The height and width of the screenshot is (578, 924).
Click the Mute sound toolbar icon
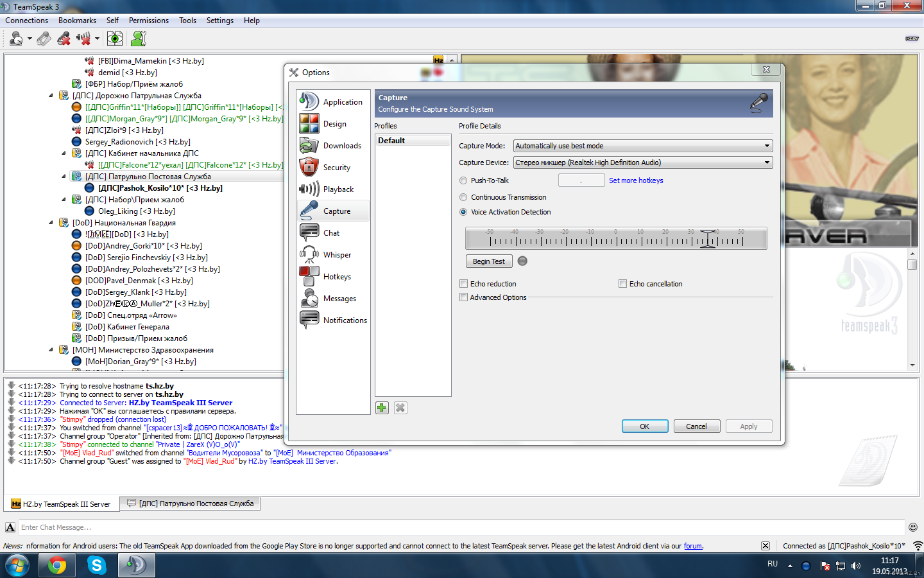click(x=83, y=39)
